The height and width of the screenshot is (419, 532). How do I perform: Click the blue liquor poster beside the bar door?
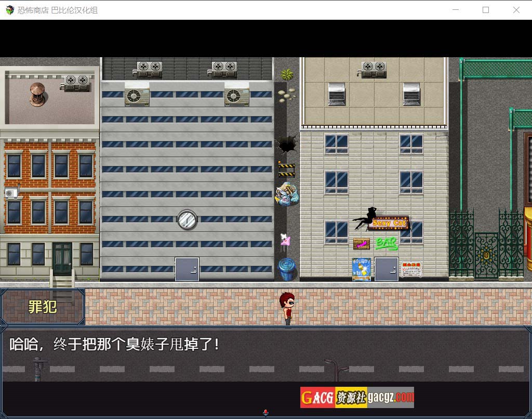(x=361, y=269)
